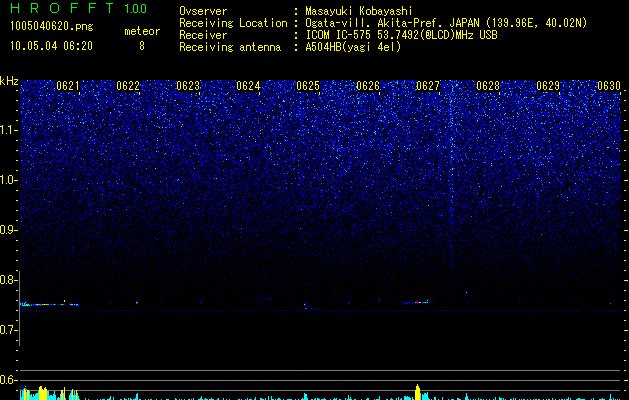Screen dimensions: 629x400
Task: Click the kHz axis unit label
Action: (x=9, y=81)
